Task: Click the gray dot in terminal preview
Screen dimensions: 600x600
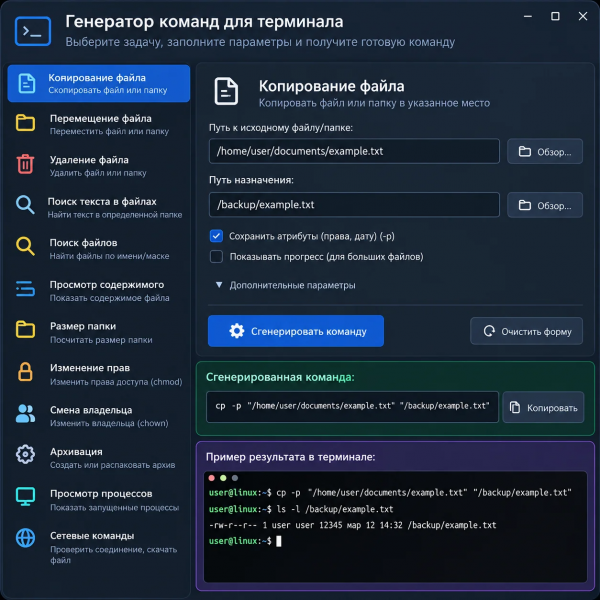Action: 235,478
